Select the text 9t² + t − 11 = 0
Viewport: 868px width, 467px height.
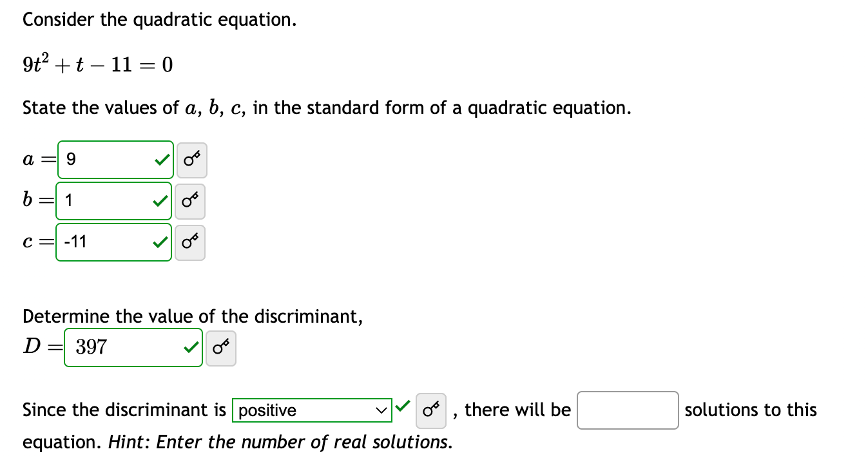97,63
